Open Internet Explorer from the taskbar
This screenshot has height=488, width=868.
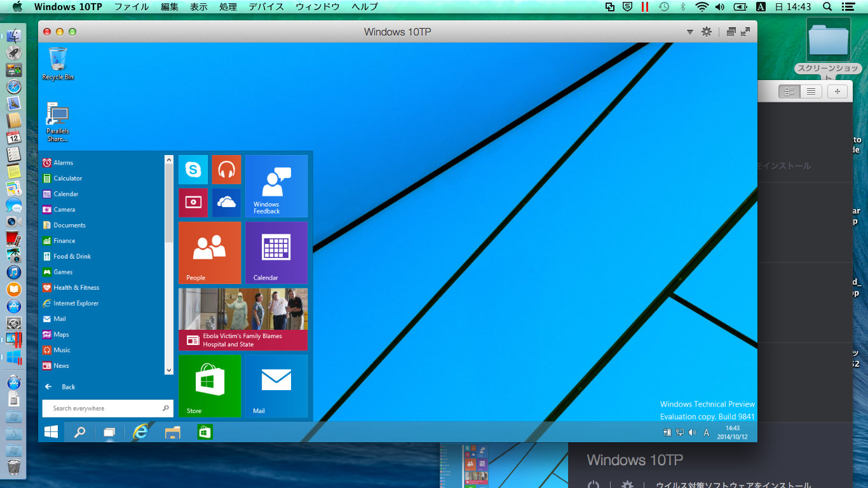140,432
